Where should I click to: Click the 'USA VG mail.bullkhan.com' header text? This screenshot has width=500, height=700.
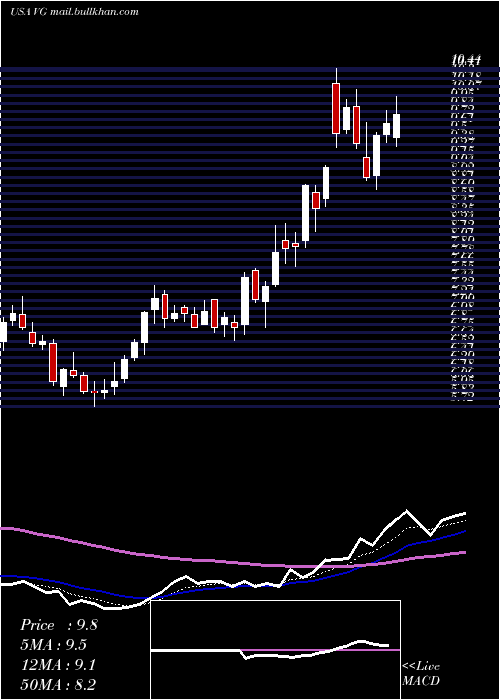(74, 12)
